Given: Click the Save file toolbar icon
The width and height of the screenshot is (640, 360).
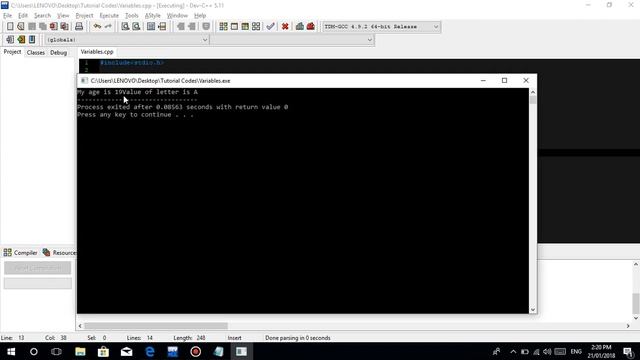Looking at the screenshot, I should point(32,27).
